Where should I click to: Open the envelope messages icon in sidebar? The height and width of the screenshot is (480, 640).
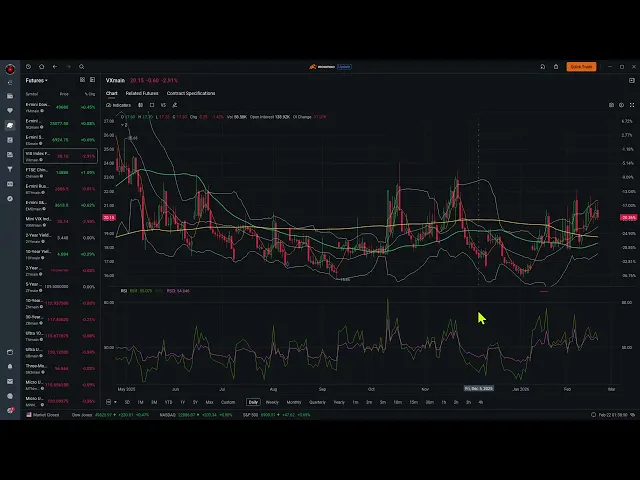pos(10,382)
